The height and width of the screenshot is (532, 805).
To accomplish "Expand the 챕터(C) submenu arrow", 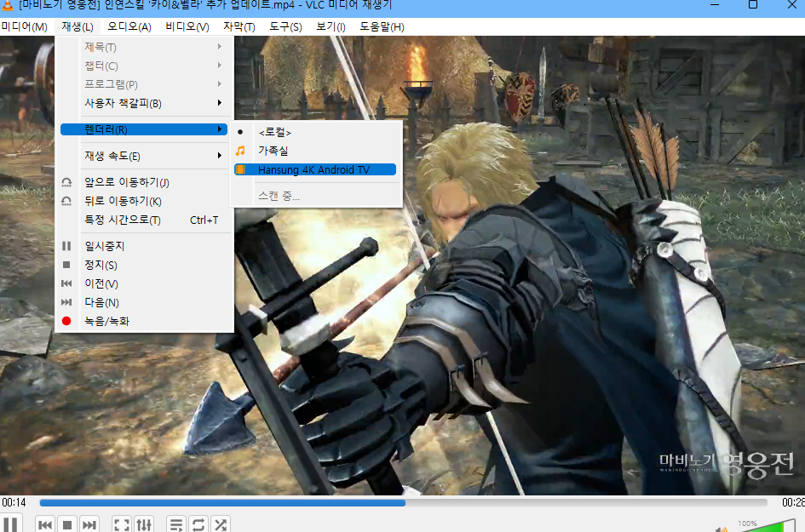I will point(219,66).
